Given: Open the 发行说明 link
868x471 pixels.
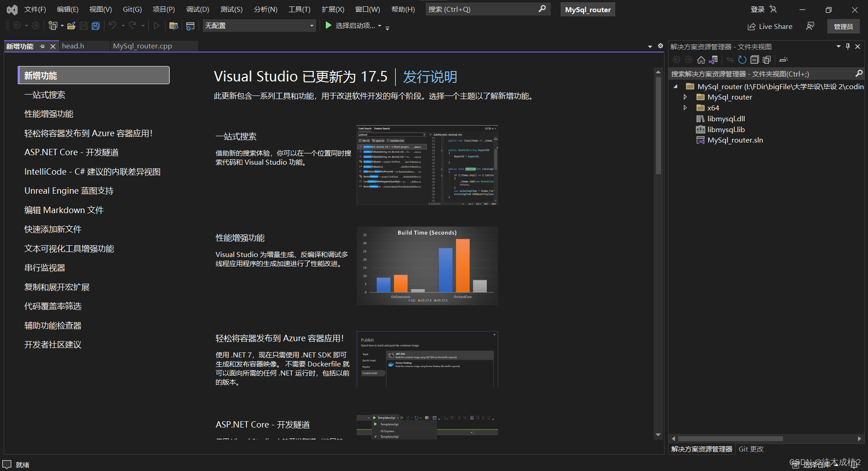Looking at the screenshot, I should (x=429, y=77).
